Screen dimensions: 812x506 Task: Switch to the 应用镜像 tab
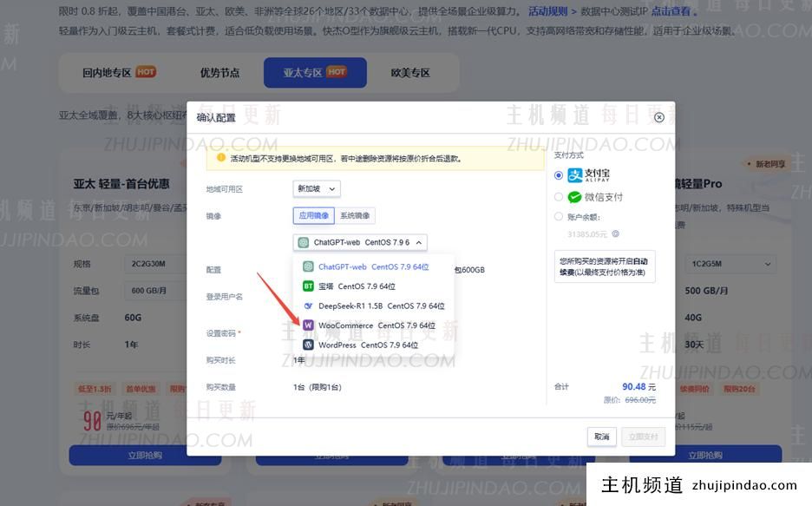point(314,215)
